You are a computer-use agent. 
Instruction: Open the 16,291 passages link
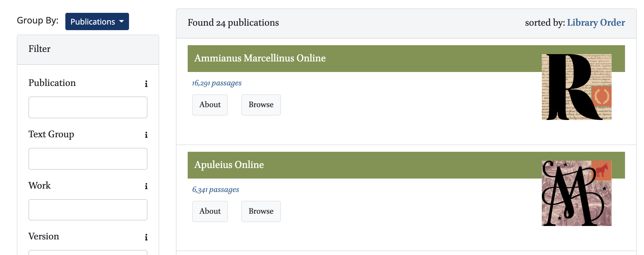click(x=216, y=83)
